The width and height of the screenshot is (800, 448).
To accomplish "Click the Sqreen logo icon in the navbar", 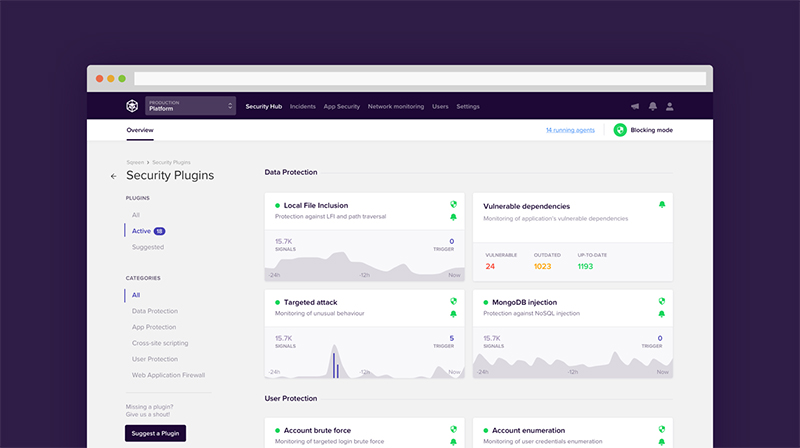I will click(131, 106).
